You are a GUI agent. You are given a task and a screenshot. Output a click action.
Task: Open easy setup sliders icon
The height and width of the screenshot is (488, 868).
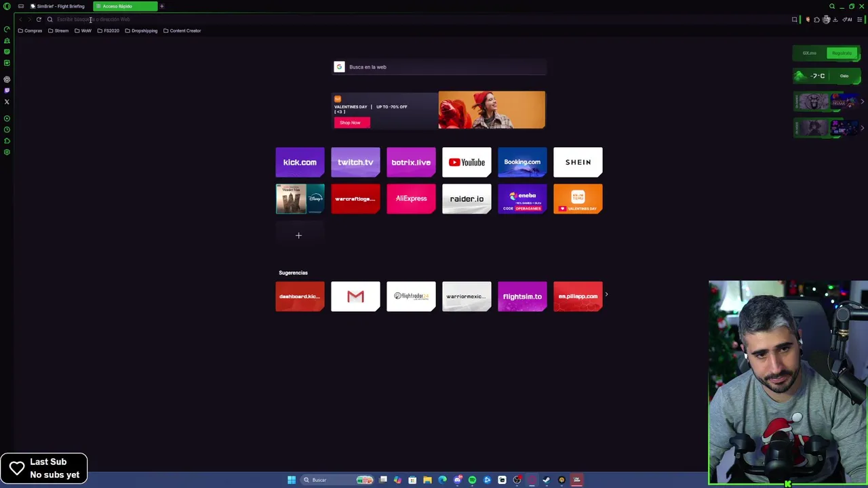pos(859,20)
